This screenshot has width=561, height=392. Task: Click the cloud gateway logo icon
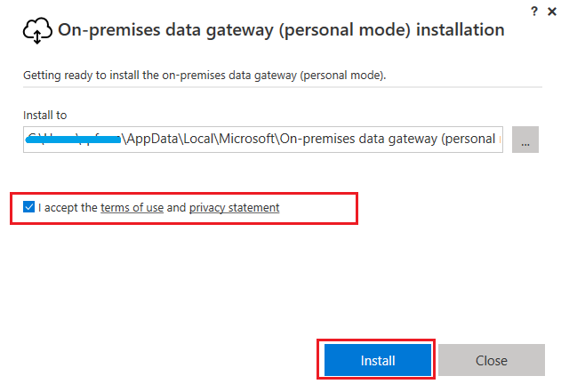coord(36,31)
